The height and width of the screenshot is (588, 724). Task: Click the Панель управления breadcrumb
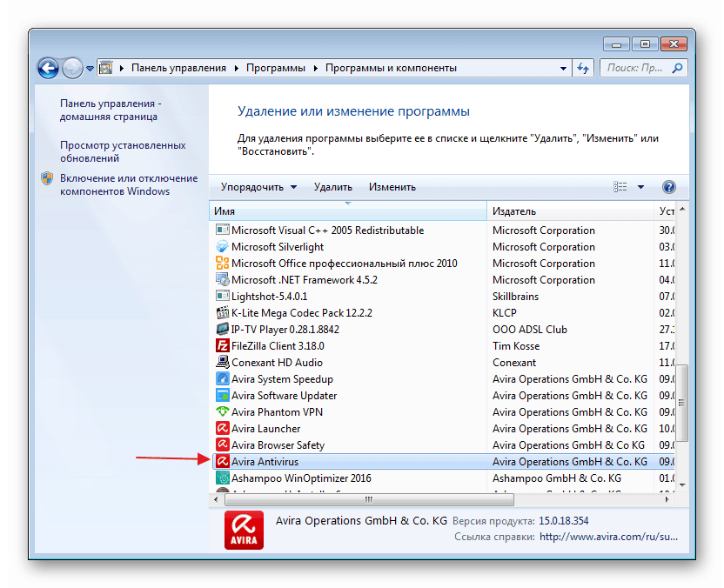(x=178, y=68)
